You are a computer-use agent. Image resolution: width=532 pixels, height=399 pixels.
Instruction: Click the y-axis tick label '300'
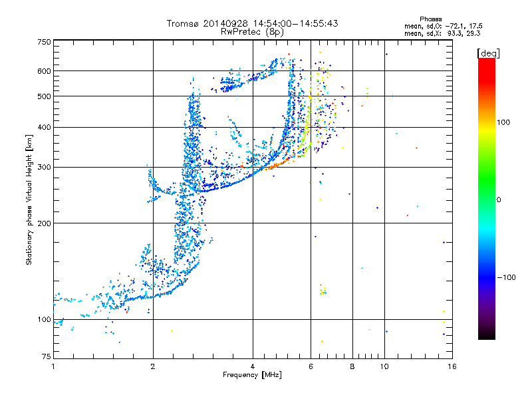coord(45,168)
